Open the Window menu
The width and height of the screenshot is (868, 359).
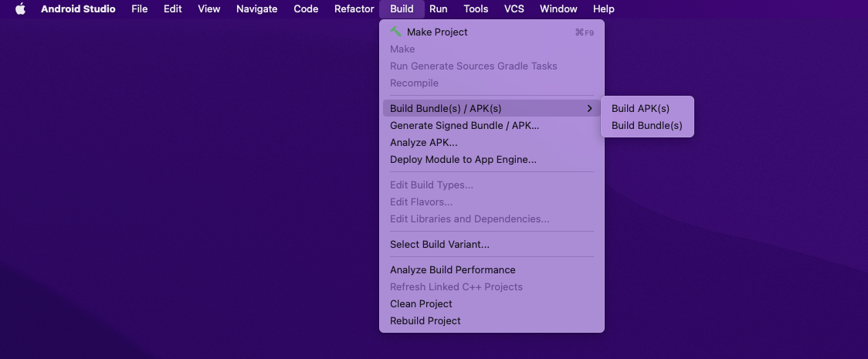(x=558, y=8)
